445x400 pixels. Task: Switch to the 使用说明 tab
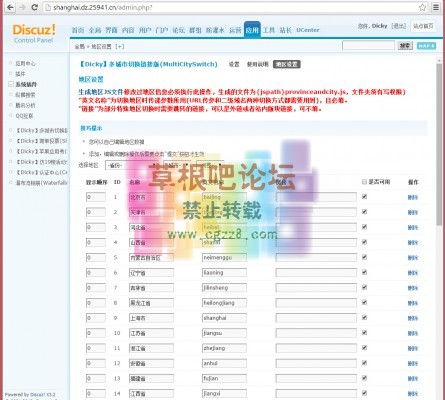coord(257,64)
